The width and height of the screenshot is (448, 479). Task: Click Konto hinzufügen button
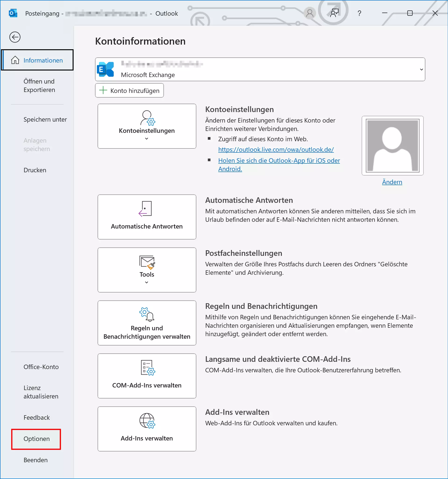(129, 90)
